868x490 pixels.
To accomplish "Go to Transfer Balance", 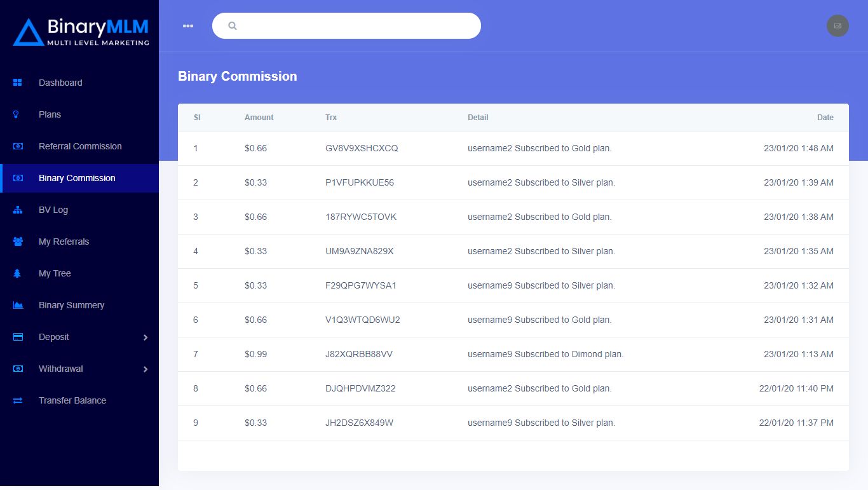I will click(79, 400).
